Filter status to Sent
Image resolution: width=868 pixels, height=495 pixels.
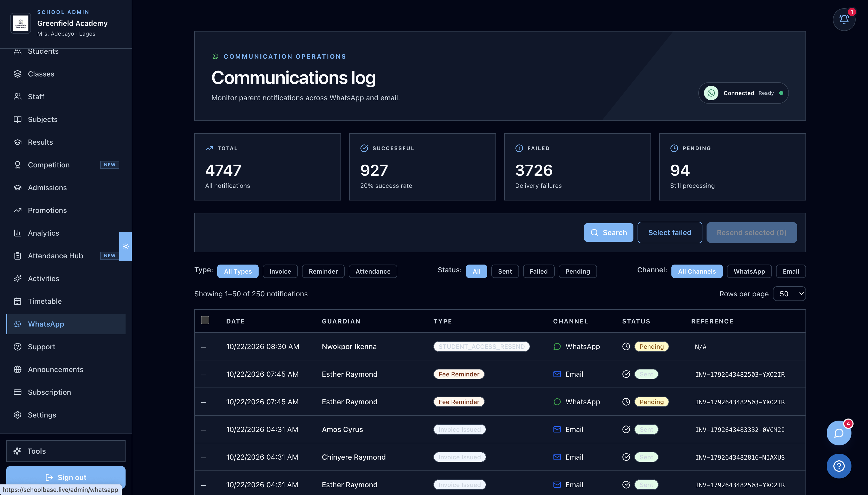(x=505, y=271)
